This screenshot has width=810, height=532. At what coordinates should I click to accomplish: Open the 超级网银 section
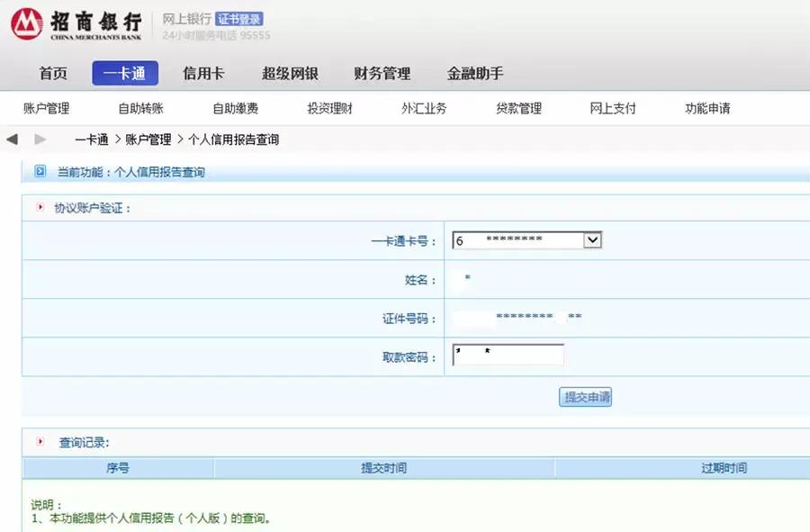pyautogui.click(x=289, y=74)
